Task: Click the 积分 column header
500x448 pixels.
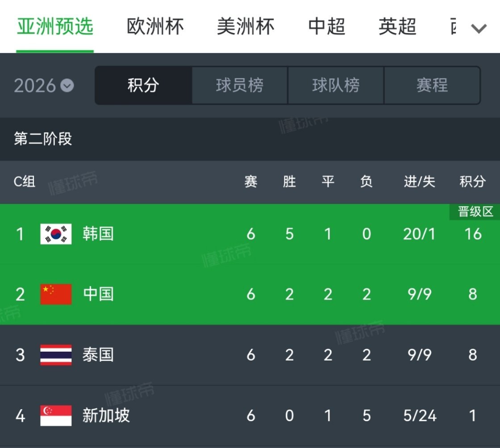Action: click(472, 182)
